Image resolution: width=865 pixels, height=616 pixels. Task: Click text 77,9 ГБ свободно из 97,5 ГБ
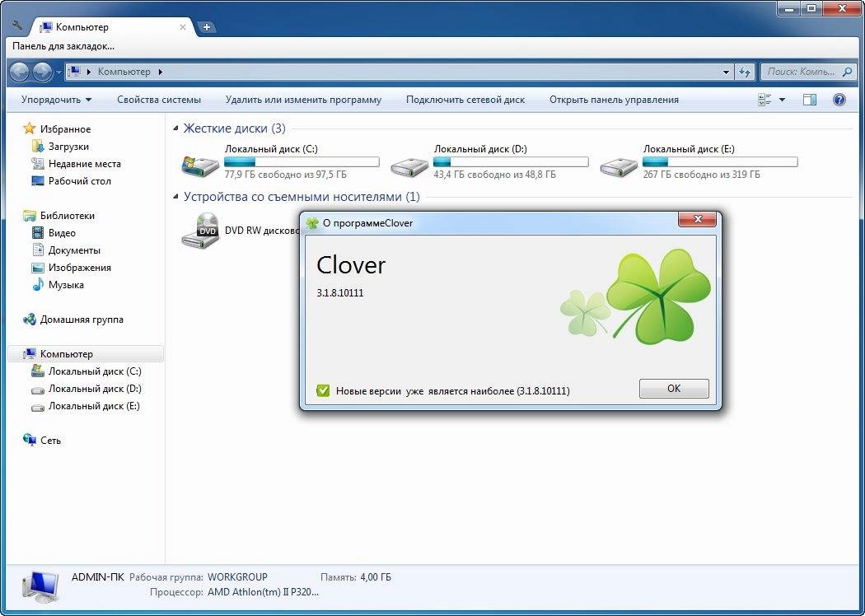pos(285,175)
